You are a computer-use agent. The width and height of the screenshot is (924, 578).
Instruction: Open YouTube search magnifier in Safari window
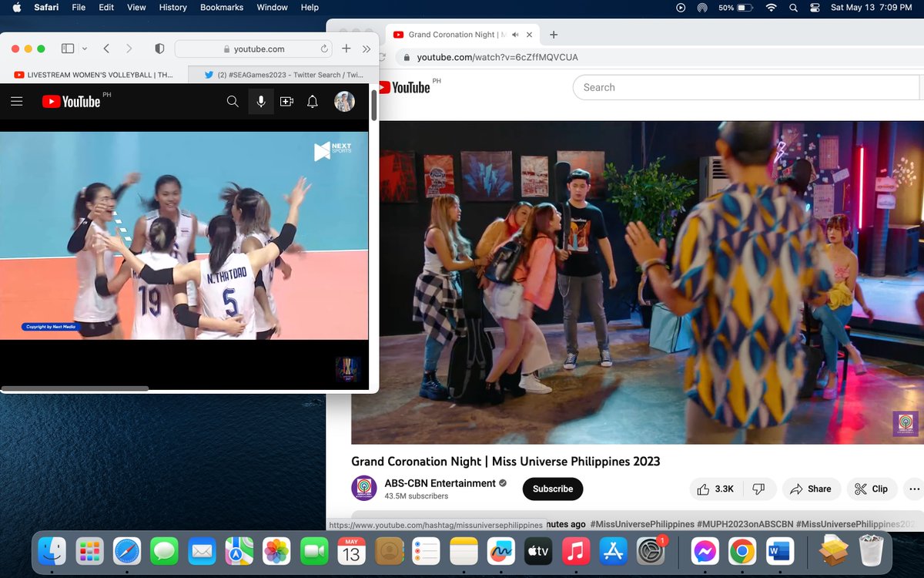pyautogui.click(x=233, y=101)
